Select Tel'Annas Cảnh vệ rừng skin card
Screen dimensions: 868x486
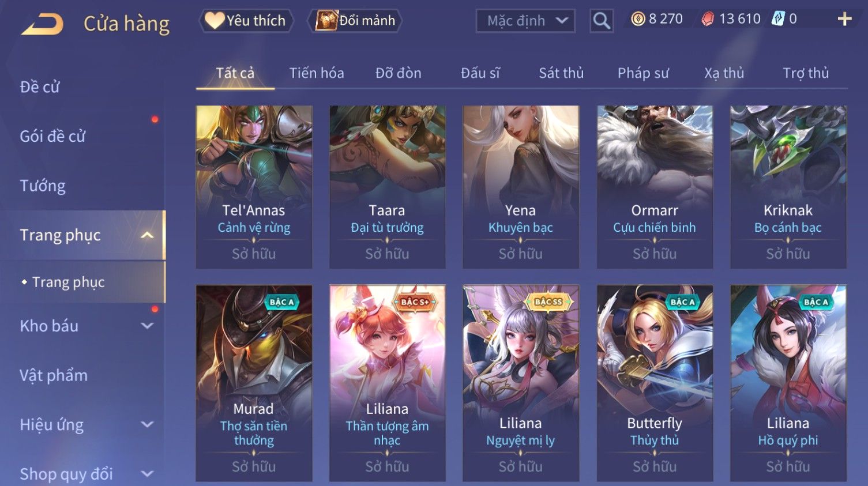point(254,187)
